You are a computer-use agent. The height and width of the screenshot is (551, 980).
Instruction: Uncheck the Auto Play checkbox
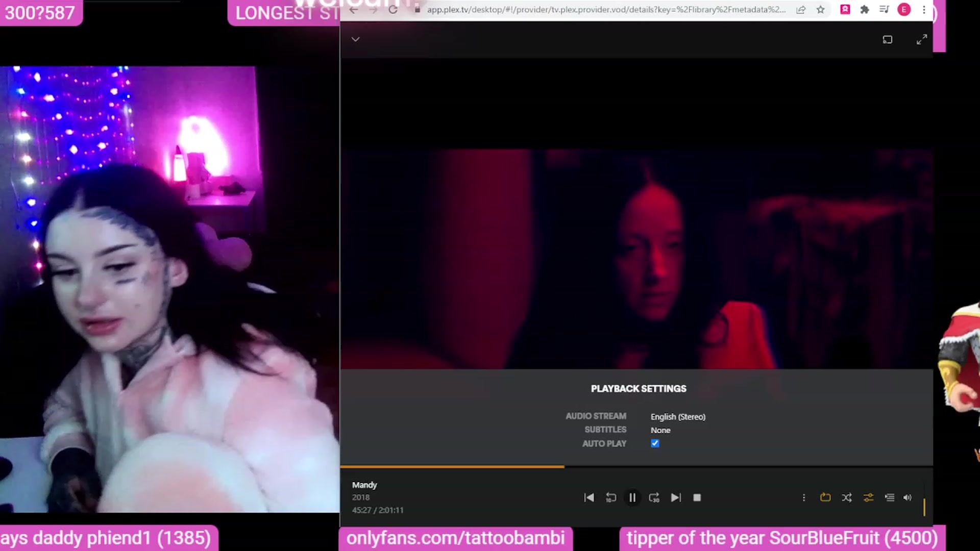[655, 443]
